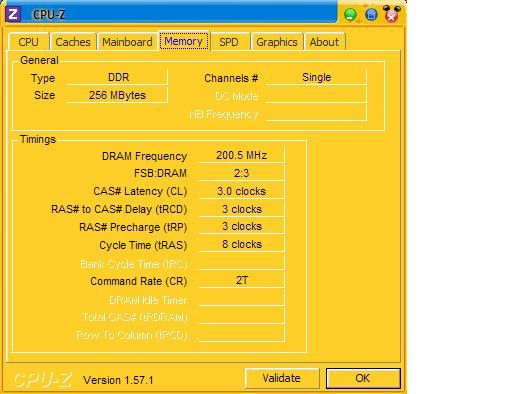
Task: Click the Channels # value Single
Action: (316, 77)
